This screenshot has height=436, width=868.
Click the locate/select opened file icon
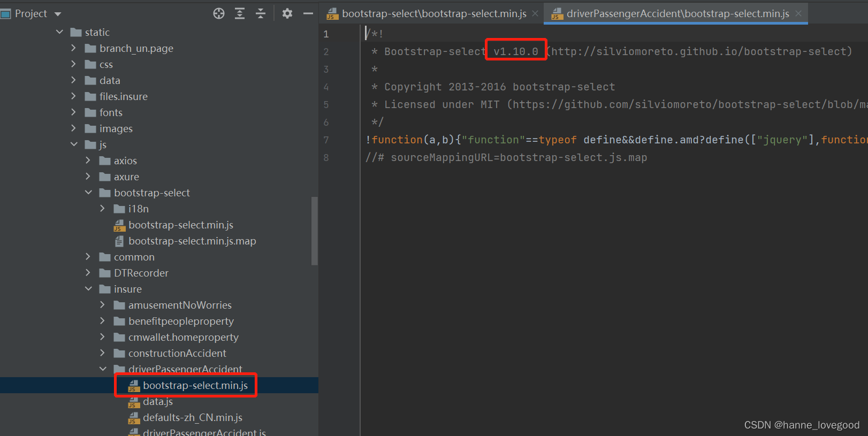click(219, 13)
